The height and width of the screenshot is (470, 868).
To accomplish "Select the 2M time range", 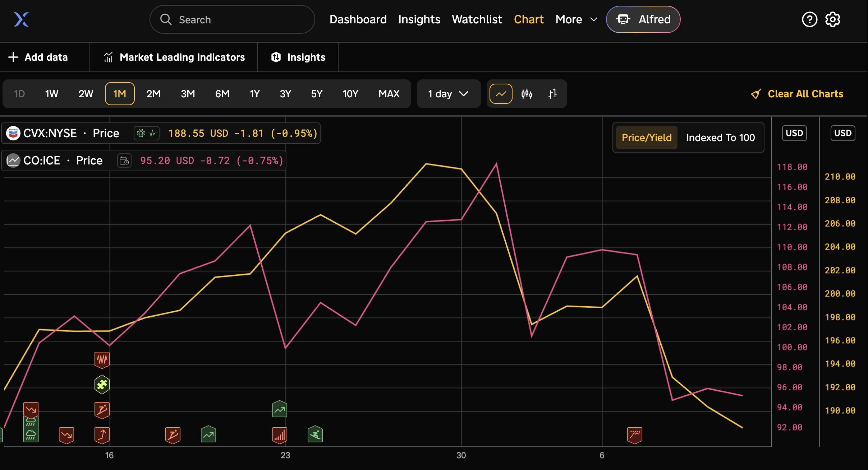I will click(153, 94).
